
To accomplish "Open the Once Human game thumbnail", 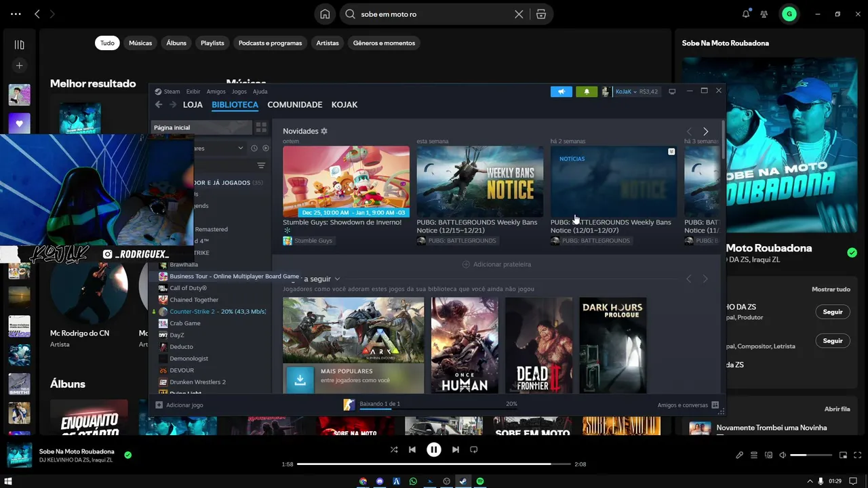I will tap(465, 346).
